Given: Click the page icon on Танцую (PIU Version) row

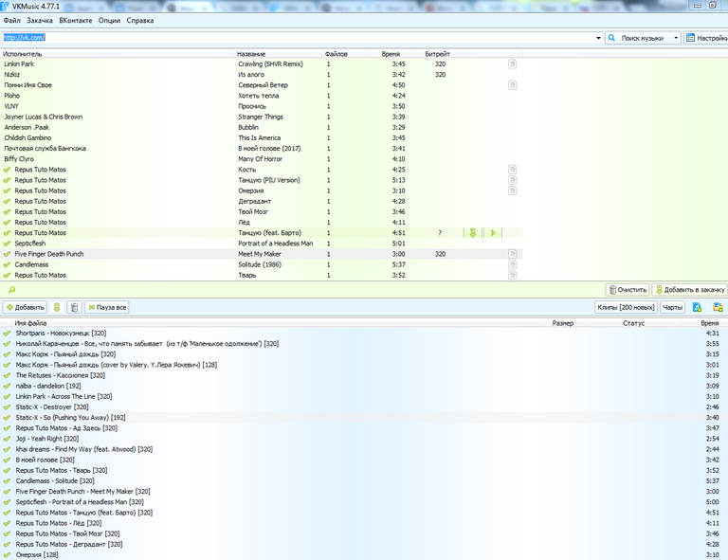Looking at the screenshot, I should (x=513, y=180).
